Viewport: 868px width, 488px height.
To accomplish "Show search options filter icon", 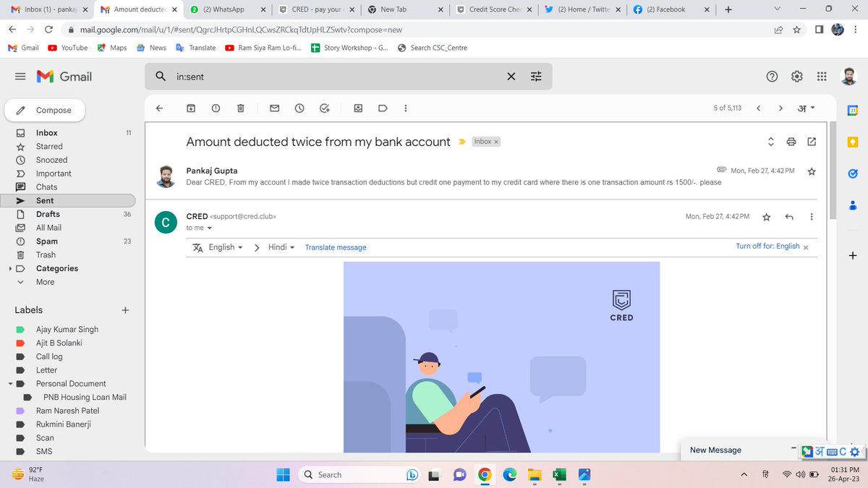I will coord(536,76).
